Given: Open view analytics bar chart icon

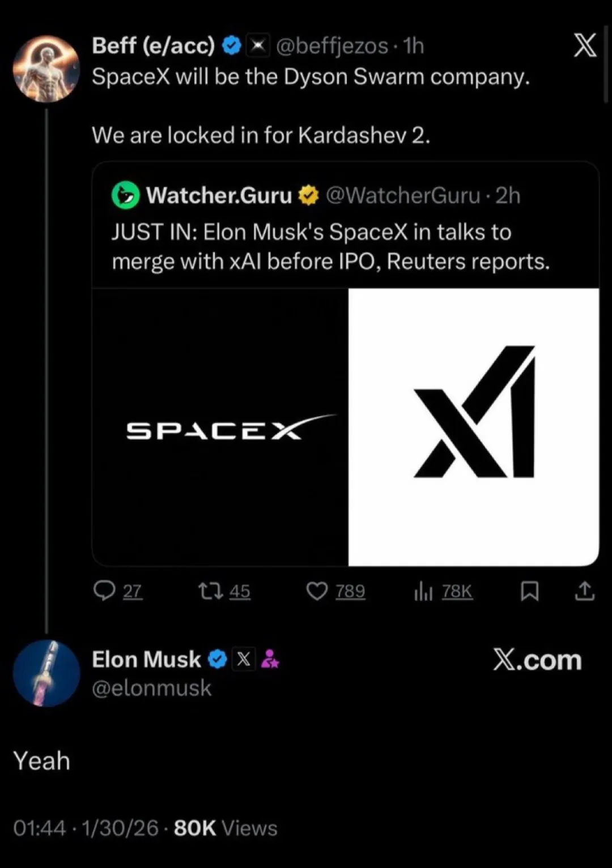Looking at the screenshot, I should pos(423,592).
